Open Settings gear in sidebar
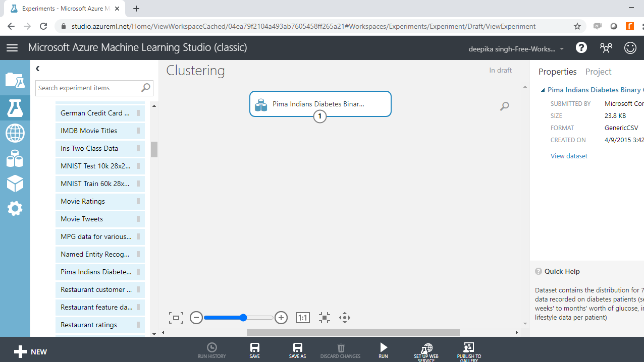Image resolution: width=644 pixels, height=362 pixels. point(15,208)
